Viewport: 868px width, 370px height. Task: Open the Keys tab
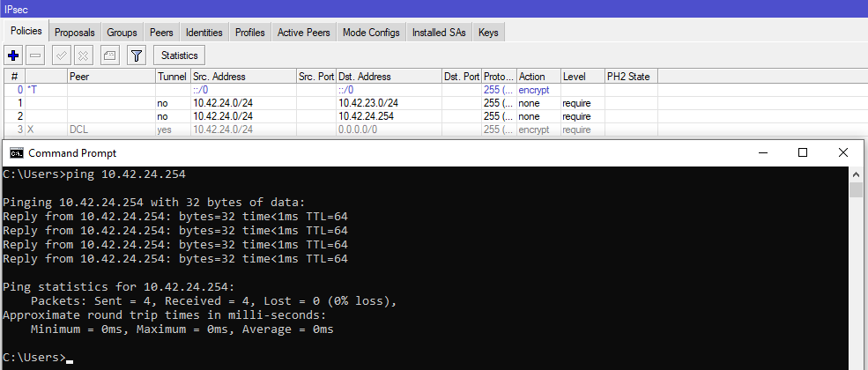pyautogui.click(x=488, y=33)
